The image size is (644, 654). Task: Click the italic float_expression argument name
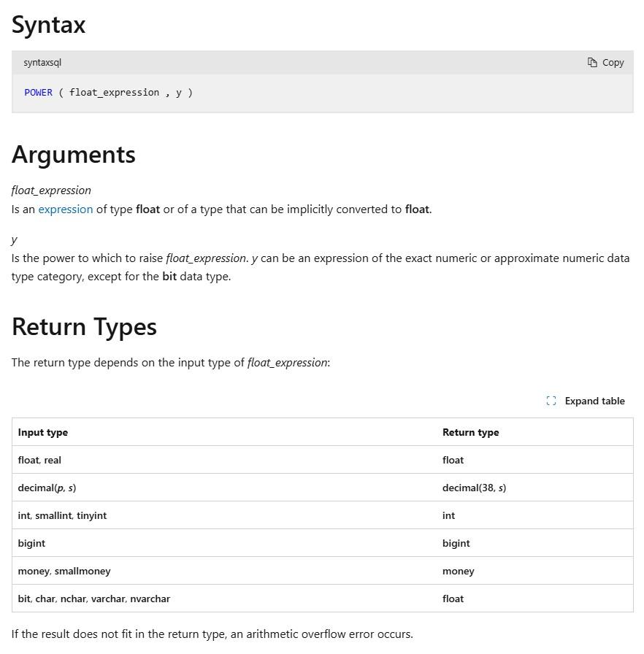click(51, 191)
